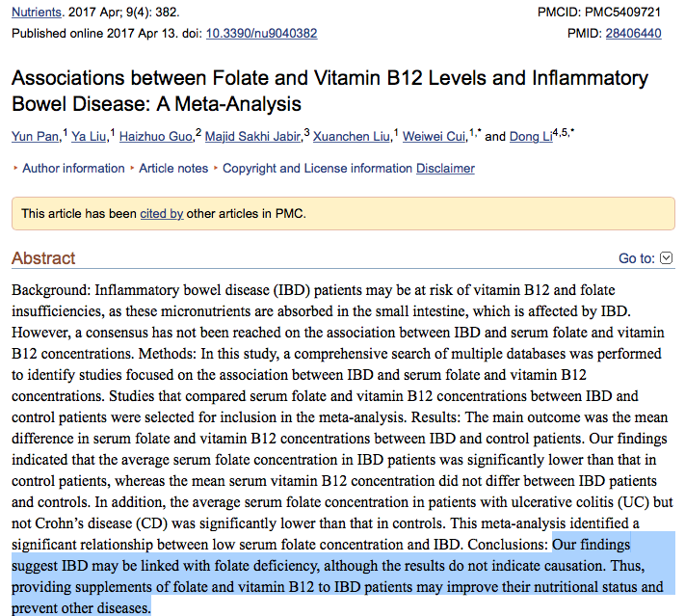Screen dimensions: 685x616
Task: Follow the 'cited by' link
Action: pyautogui.click(x=161, y=214)
